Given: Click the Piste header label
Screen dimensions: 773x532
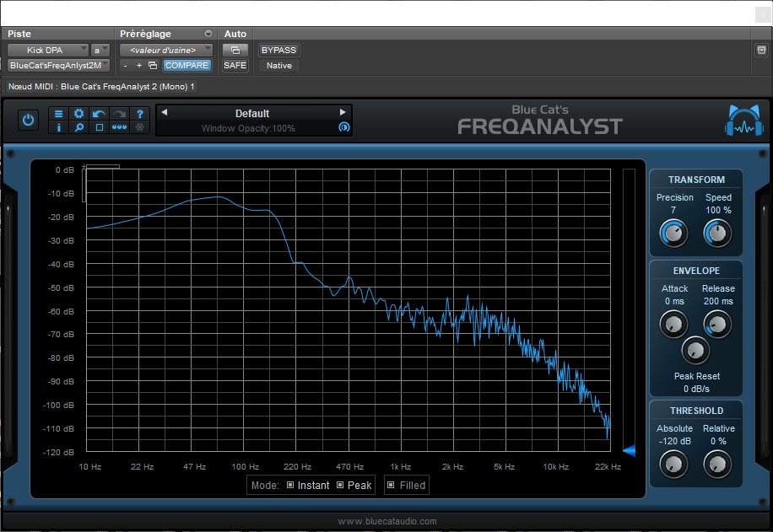Looking at the screenshot, I should pos(19,34).
